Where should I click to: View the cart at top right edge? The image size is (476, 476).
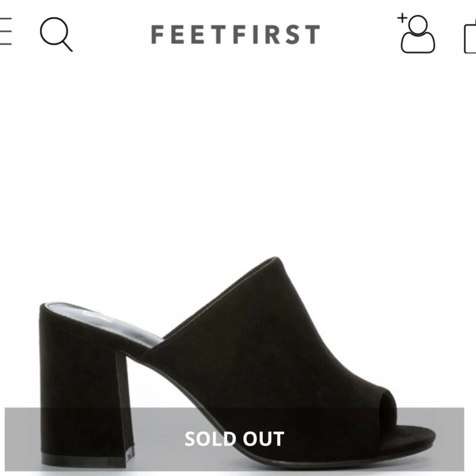coord(470,38)
